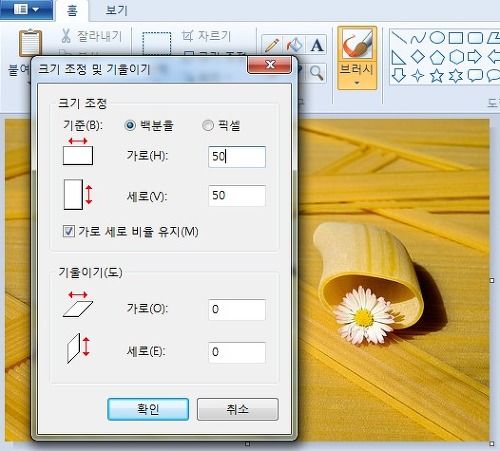This screenshot has width=500, height=451.
Task: Select the right triangle shape
Action: 398,57
